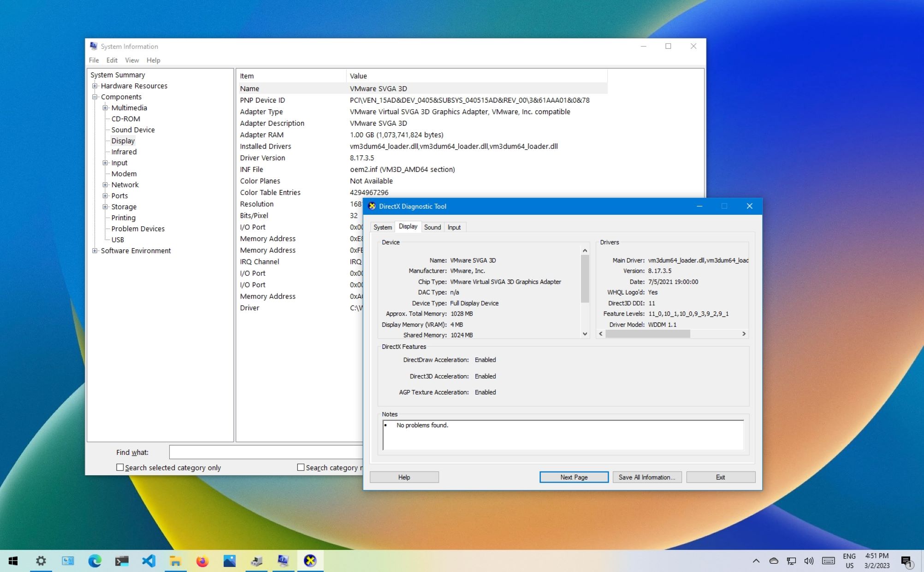Open the View menu in System Information

click(x=131, y=60)
